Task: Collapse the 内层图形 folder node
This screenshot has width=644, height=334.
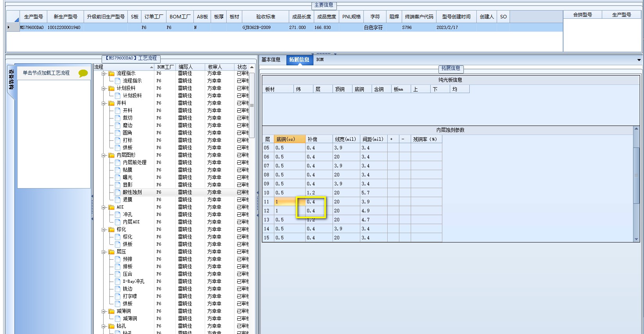Action: (x=104, y=155)
